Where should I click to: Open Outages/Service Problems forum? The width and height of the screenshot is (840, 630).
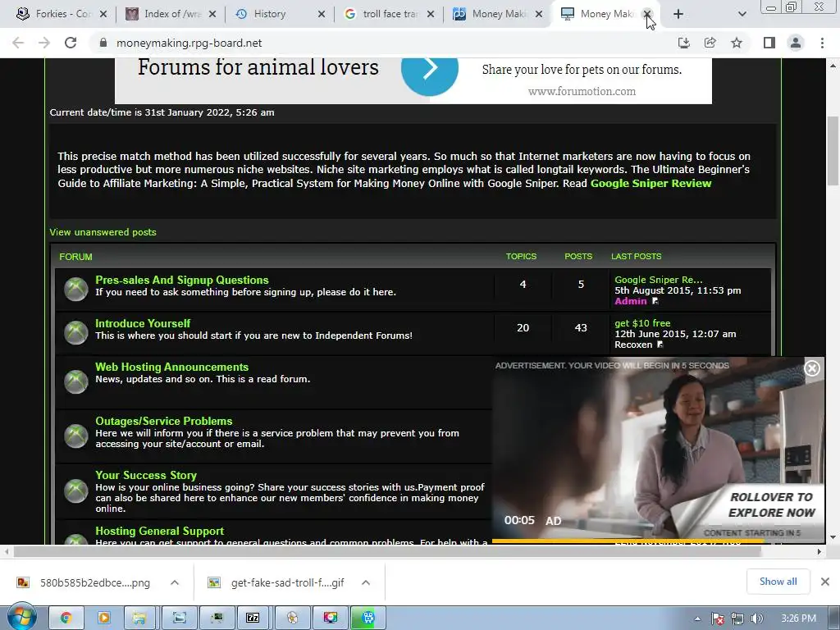(163, 421)
